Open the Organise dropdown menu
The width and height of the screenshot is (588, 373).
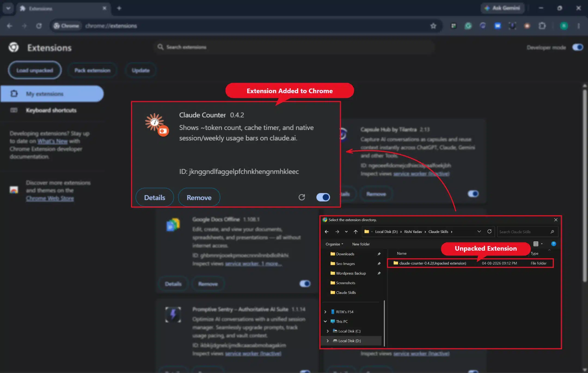pos(334,244)
